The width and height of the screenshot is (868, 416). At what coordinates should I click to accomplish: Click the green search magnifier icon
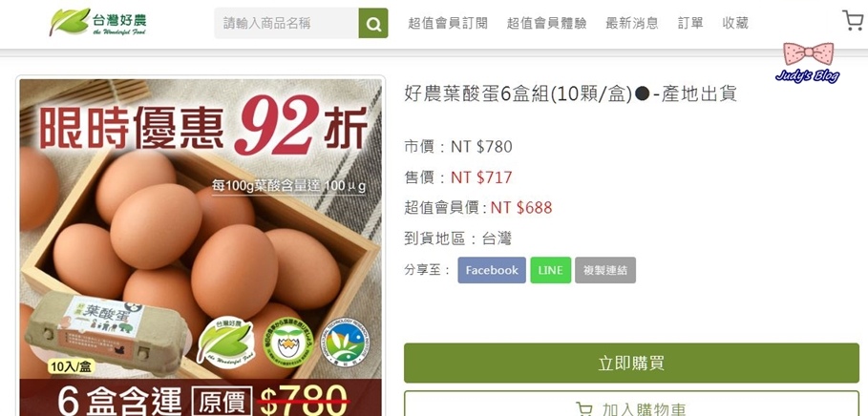click(x=373, y=23)
